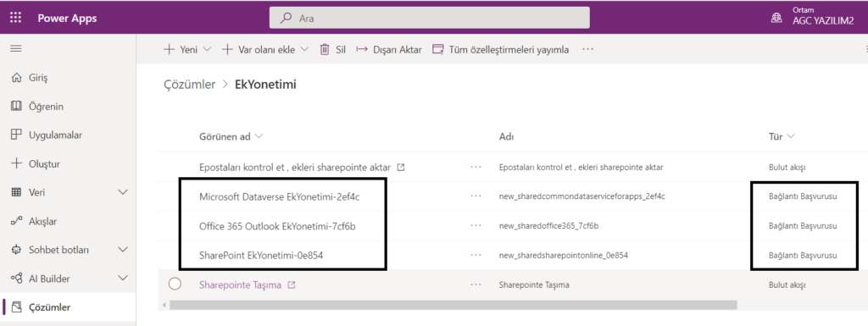Screen dimensions: 868x326
Task: Collapse the left navigation hamburger menu
Action: [16, 48]
